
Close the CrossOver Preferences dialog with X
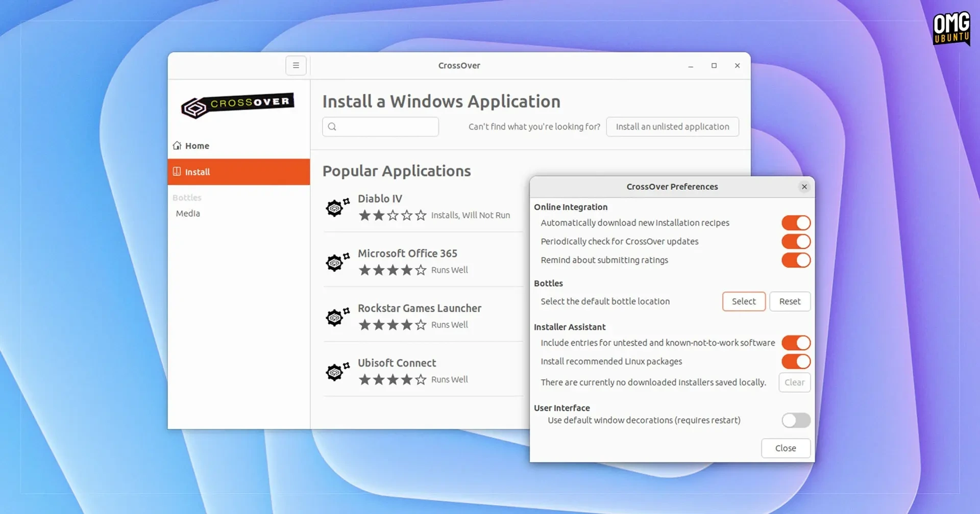point(804,187)
